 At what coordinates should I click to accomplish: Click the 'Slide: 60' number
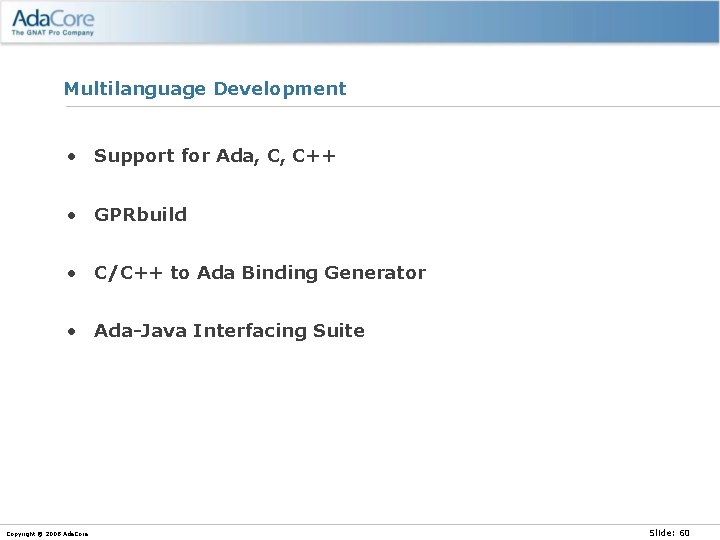[669, 533]
